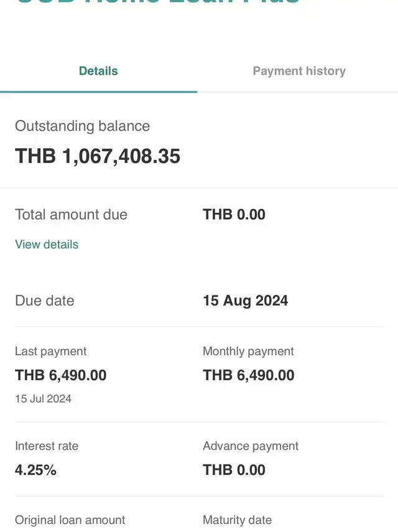
Task: Click the 4.25% interest rate value
Action: pos(35,470)
